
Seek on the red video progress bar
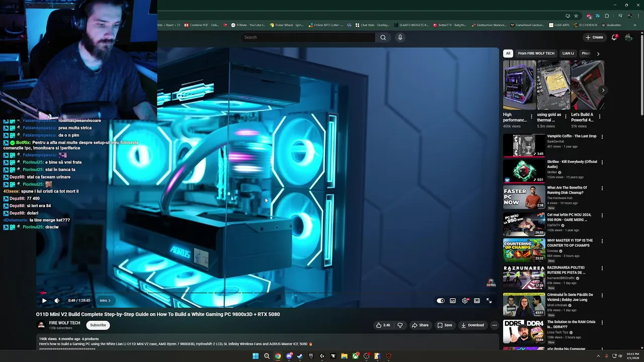pos(267,293)
